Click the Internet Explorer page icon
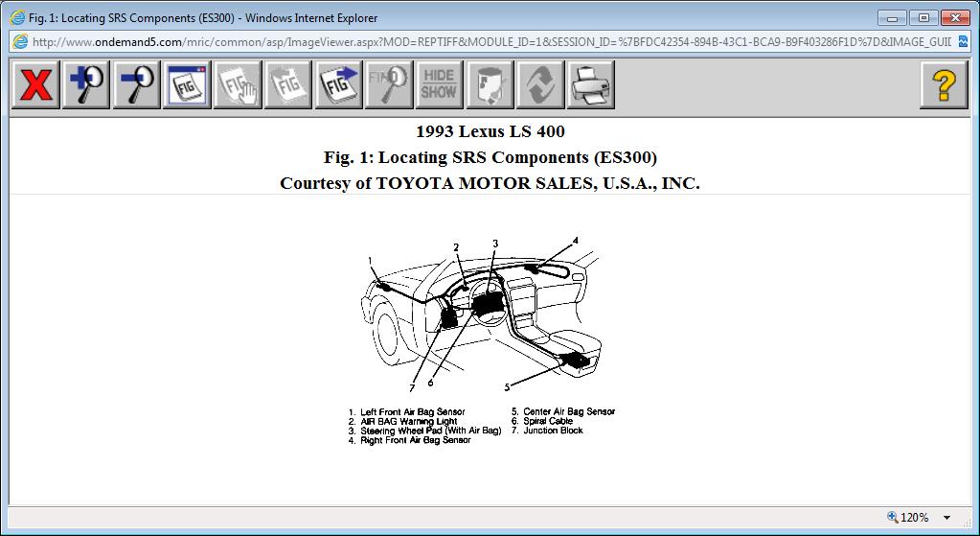This screenshot has width=980, height=536. (x=20, y=42)
